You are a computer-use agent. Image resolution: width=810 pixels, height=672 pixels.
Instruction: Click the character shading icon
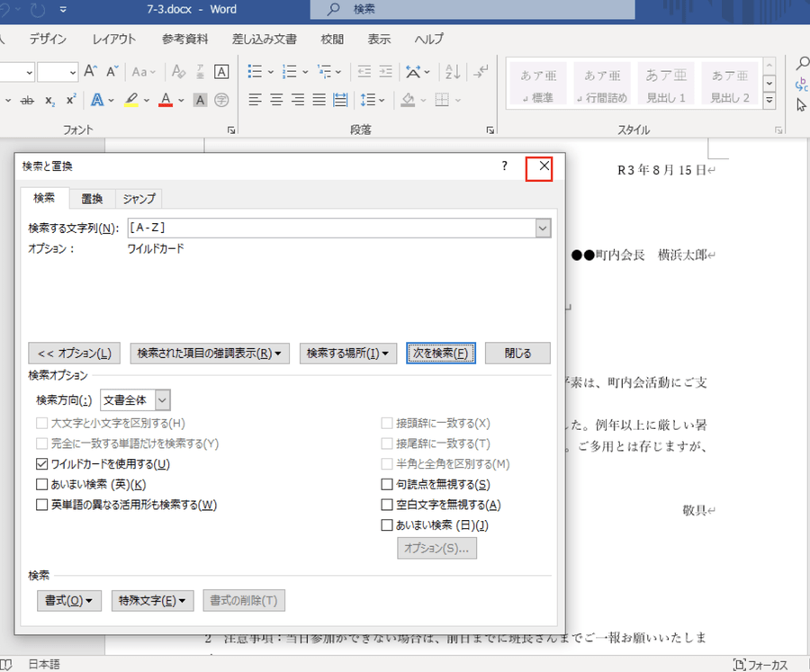click(x=200, y=100)
